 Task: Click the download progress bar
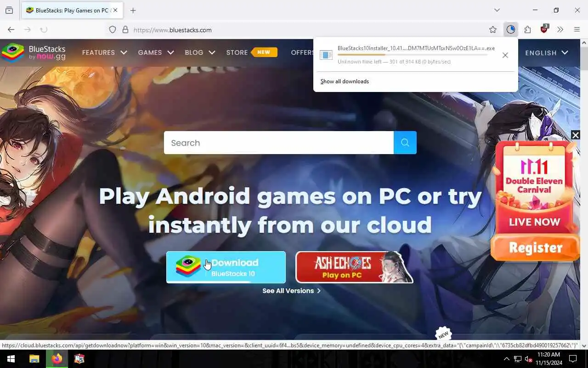(413, 55)
